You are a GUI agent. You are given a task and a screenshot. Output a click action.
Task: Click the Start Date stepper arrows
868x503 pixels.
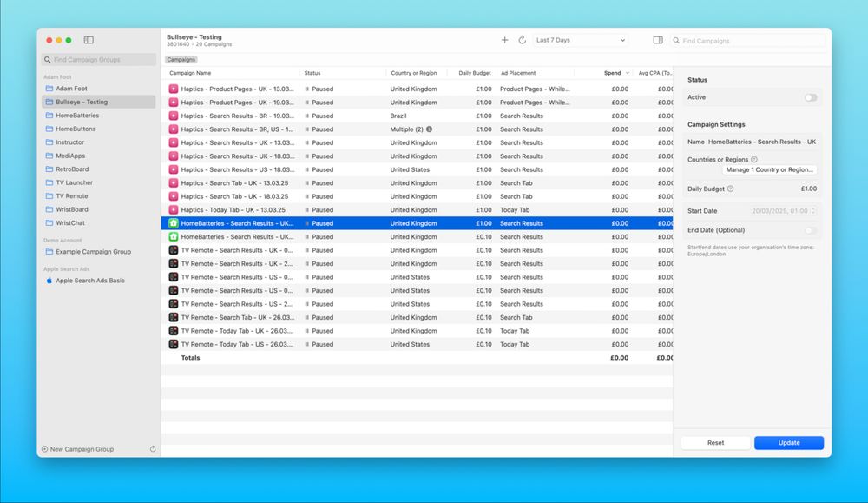(x=813, y=211)
